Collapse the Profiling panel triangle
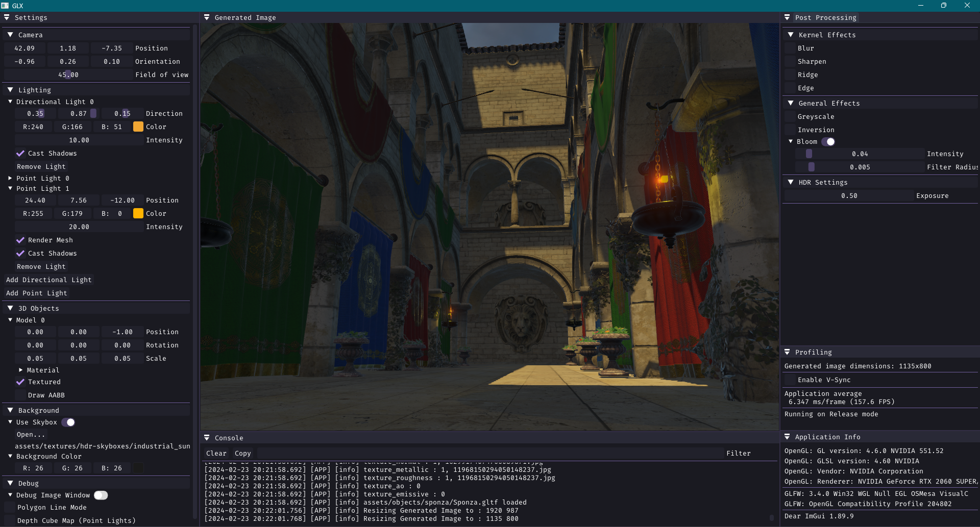980x527 pixels. click(x=787, y=352)
